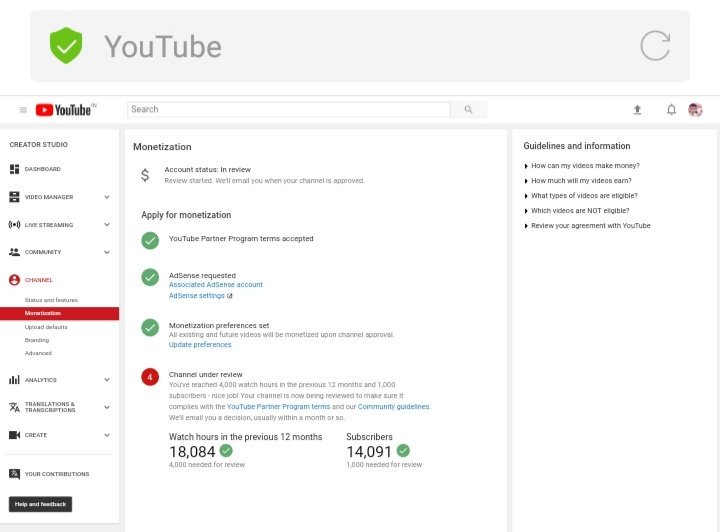This screenshot has width=720, height=532.
Task: Expand the Community chevron
Action: pos(107,252)
